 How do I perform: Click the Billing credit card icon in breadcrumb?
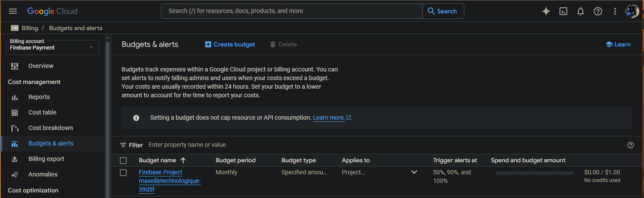tap(15, 28)
